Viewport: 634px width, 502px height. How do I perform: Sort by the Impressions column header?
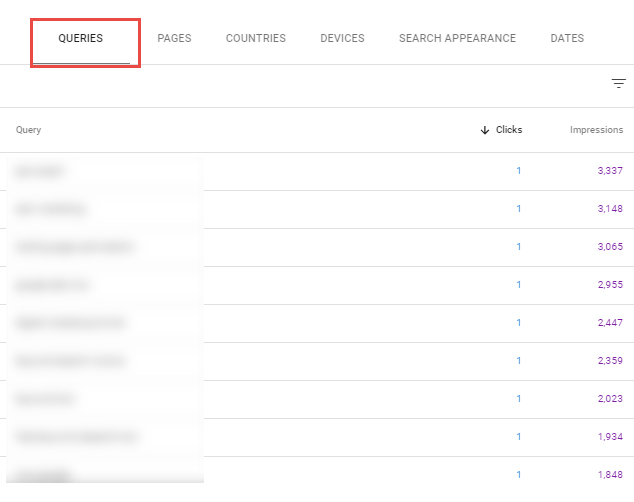click(x=596, y=130)
